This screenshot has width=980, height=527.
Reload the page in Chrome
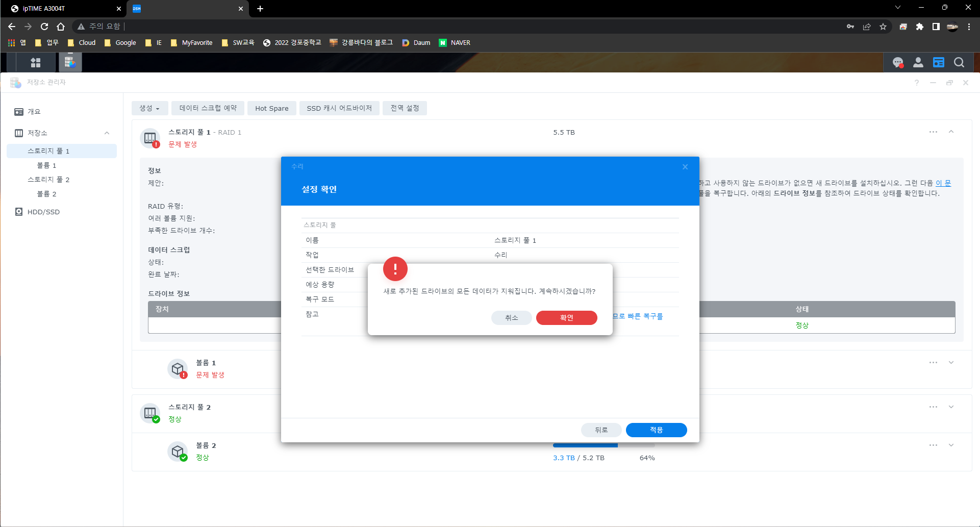(44, 27)
